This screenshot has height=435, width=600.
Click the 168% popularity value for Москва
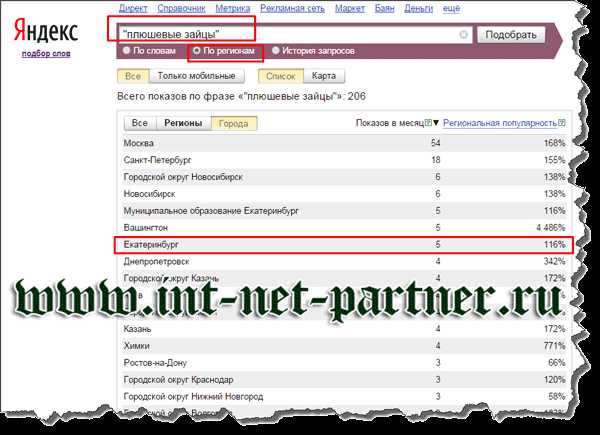(554, 143)
